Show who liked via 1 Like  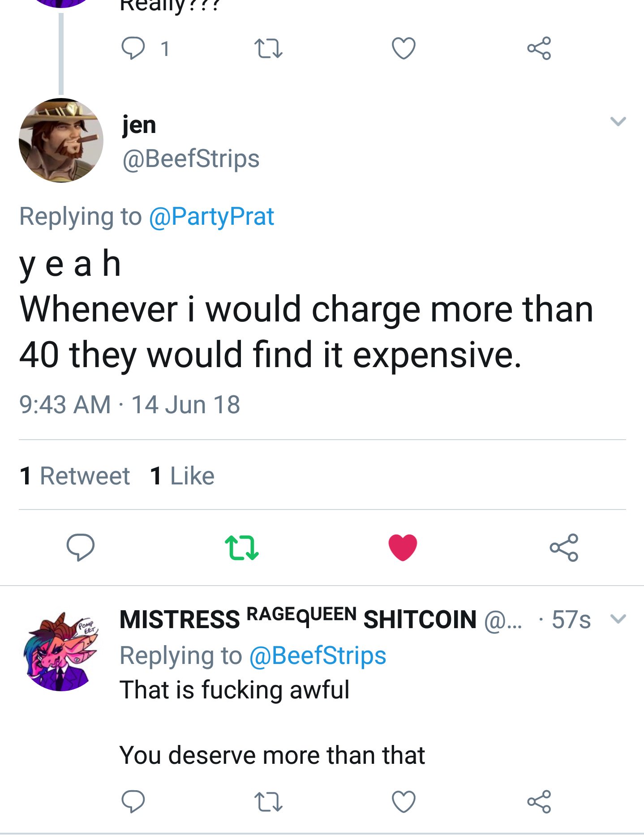(x=182, y=475)
